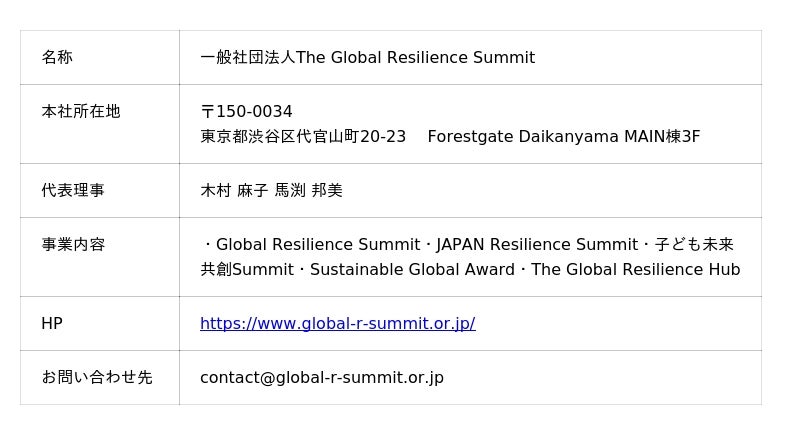Click JAPAN Resilience Summit in 事業内容

537,244
